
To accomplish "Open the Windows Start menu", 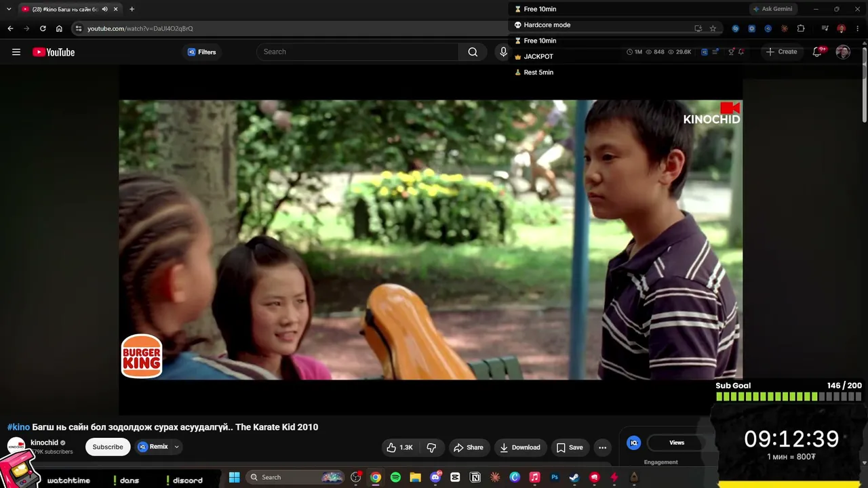I will click(x=234, y=477).
